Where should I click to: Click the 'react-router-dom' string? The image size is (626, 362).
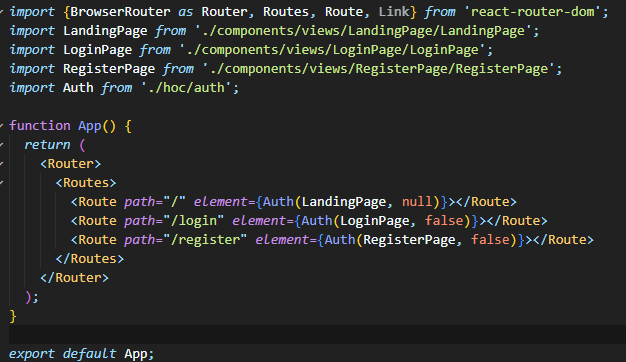[x=532, y=12]
